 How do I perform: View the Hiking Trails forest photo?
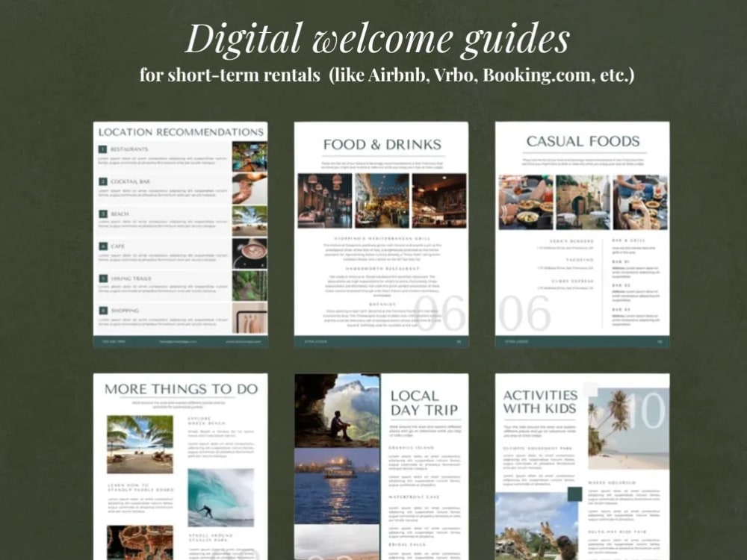pos(249,286)
